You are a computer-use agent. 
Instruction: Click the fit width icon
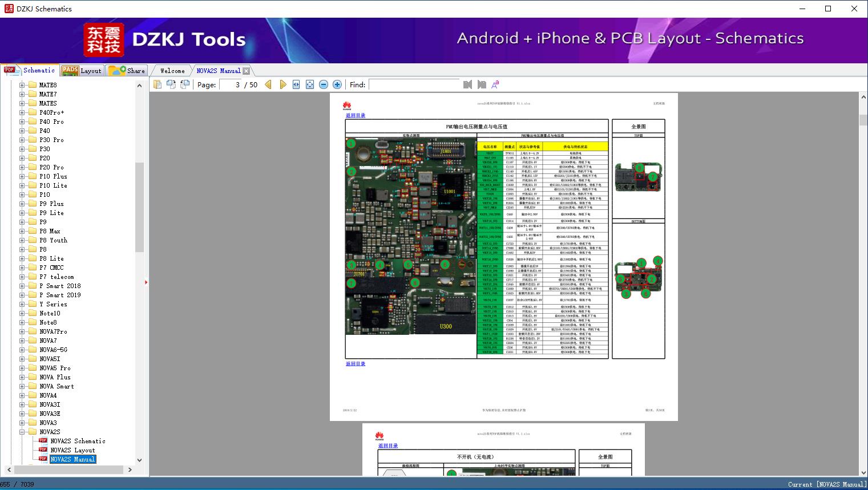pos(296,84)
